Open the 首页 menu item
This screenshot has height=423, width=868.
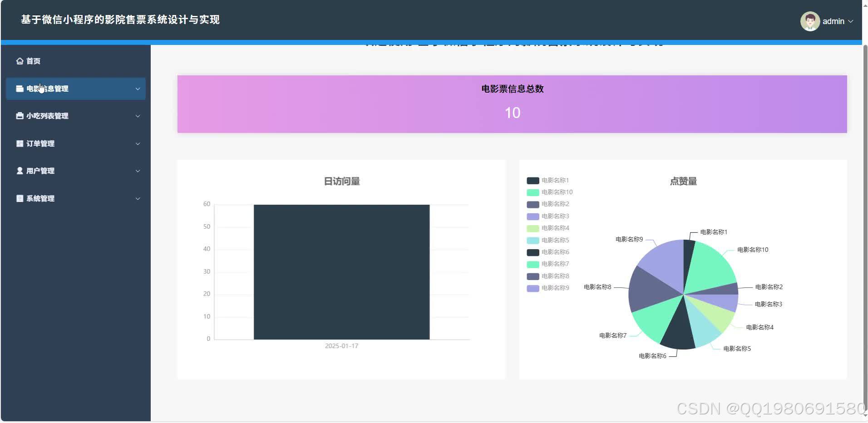32,60
